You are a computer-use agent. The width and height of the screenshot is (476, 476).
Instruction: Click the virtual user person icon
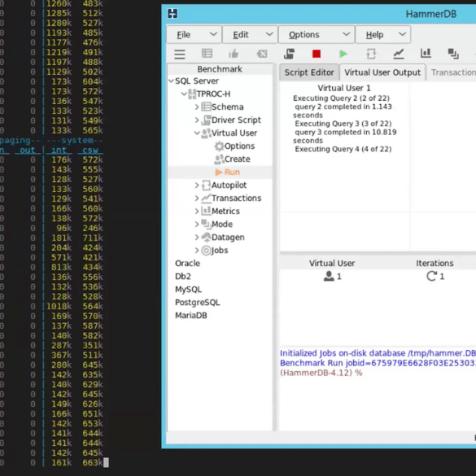tap(329, 277)
